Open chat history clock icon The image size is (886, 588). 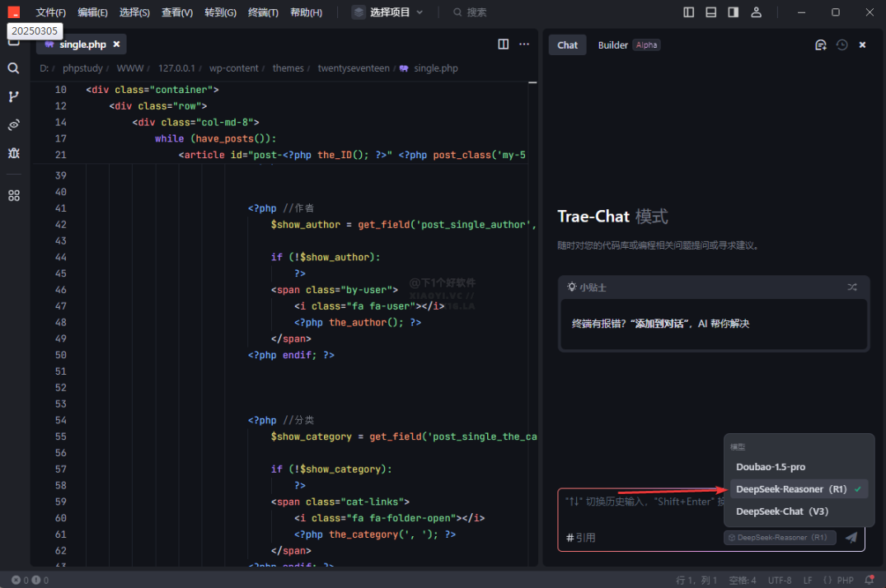(x=841, y=45)
